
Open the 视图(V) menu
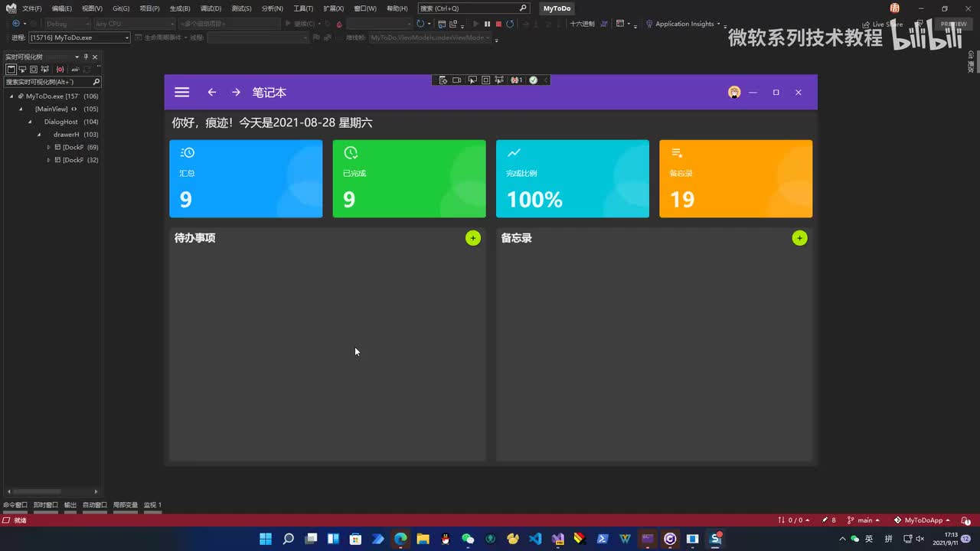coord(92,8)
